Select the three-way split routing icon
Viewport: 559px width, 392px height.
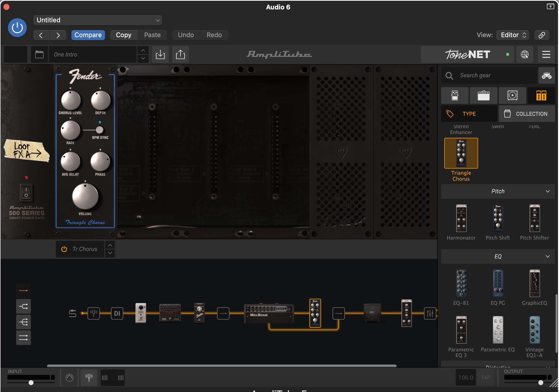point(24,322)
